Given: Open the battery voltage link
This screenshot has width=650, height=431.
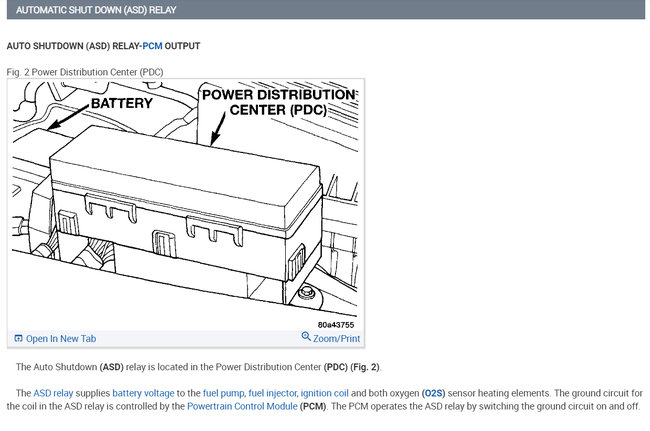Looking at the screenshot, I should tap(143, 393).
